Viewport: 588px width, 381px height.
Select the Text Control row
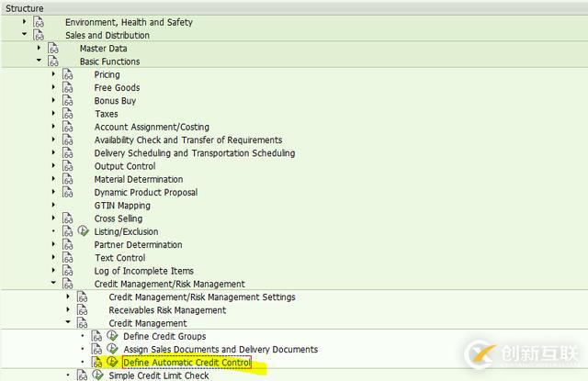tap(119, 258)
